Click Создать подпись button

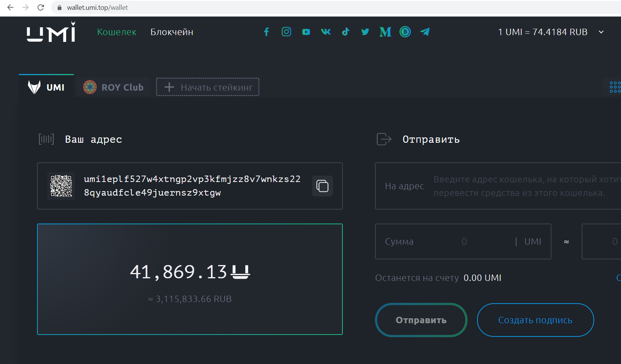tap(535, 320)
